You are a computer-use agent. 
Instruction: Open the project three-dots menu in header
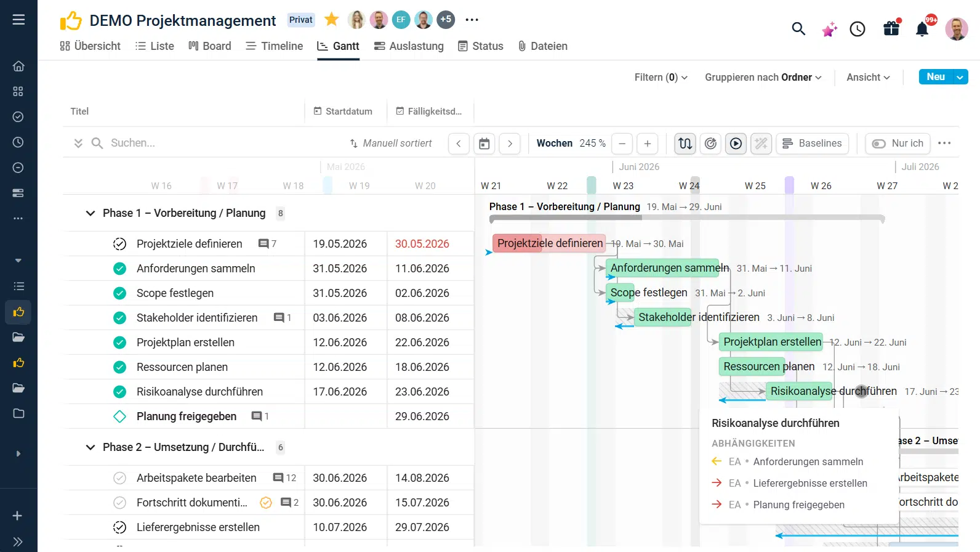coord(472,20)
